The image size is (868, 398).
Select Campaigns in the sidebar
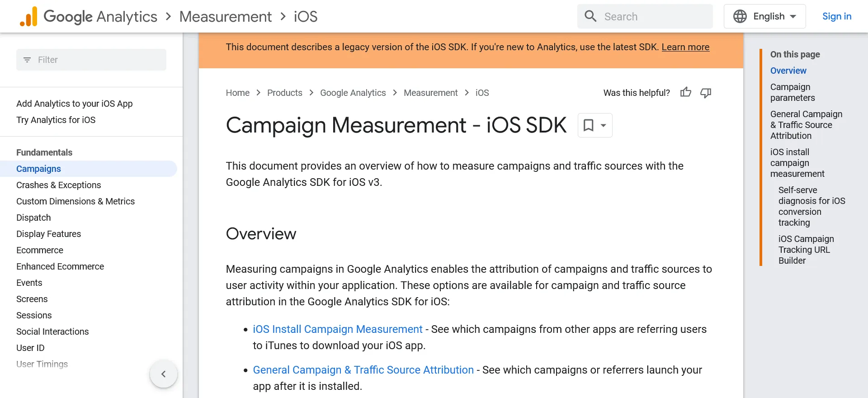[89, 169]
